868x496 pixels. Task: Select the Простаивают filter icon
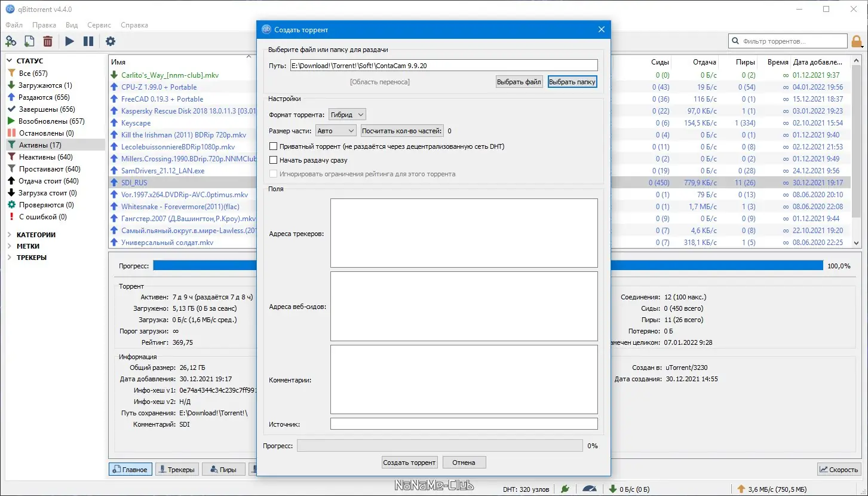[x=11, y=169]
